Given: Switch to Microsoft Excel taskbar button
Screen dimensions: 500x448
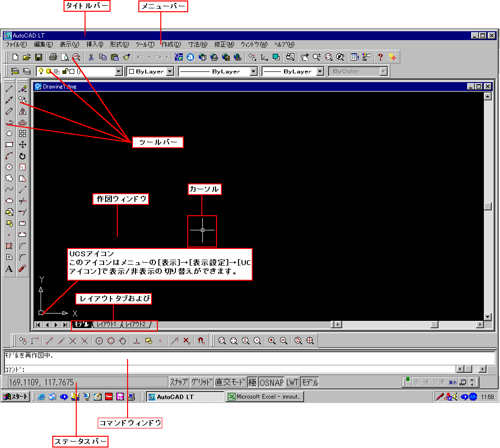Looking at the screenshot, I should [x=265, y=397].
